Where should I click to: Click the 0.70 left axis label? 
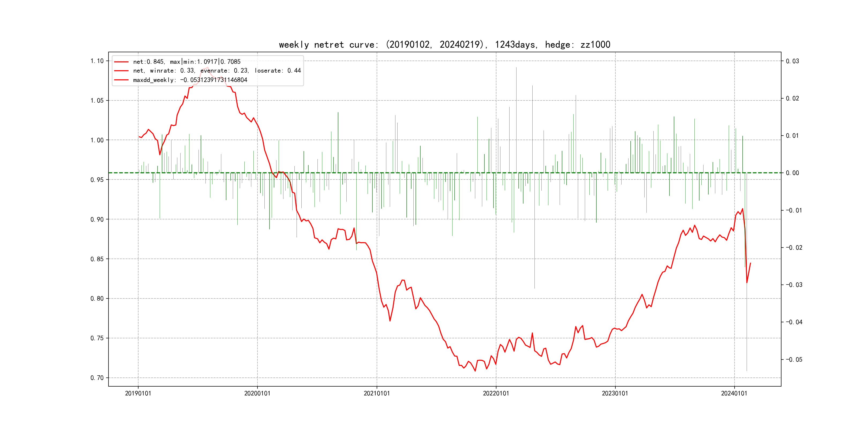click(97, 378)
